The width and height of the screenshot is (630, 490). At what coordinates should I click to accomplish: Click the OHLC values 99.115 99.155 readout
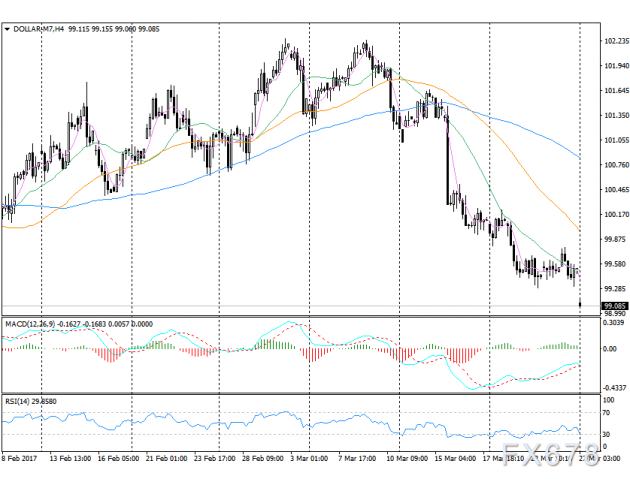point(90,29)
